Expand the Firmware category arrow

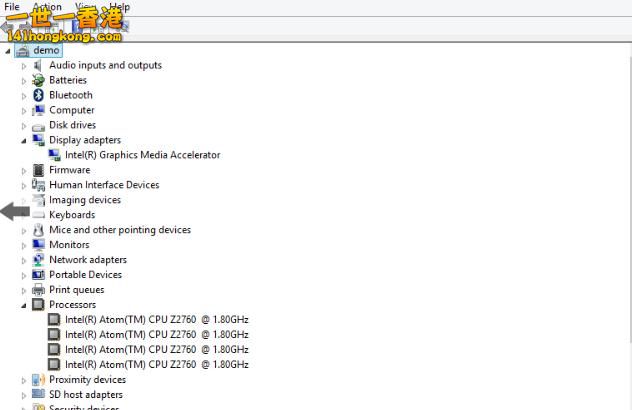pos(24,170)
